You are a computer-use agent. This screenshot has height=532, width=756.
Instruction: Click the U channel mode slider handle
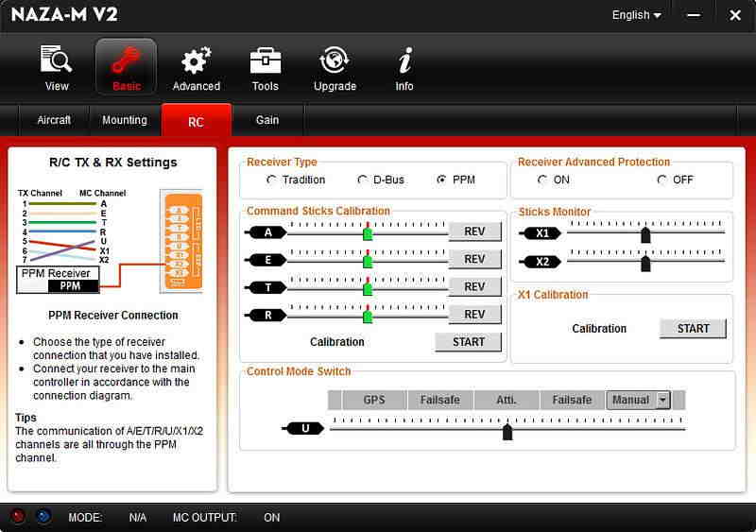[x=507, y=432]
